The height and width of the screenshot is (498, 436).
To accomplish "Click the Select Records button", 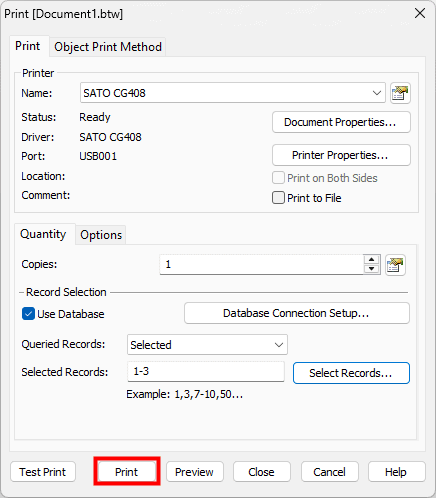I will (x=351, y=373).
